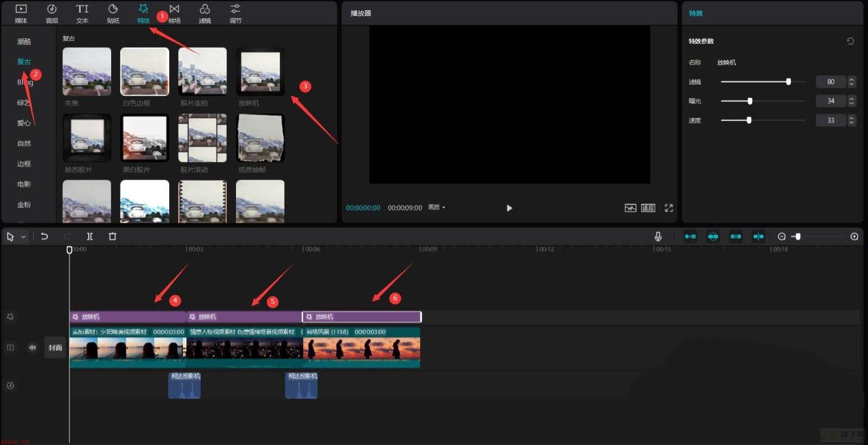Screen dimensions: 868x445
Task: Click the 速度 value stepper arrows
Action: click(x=852, y=120)
